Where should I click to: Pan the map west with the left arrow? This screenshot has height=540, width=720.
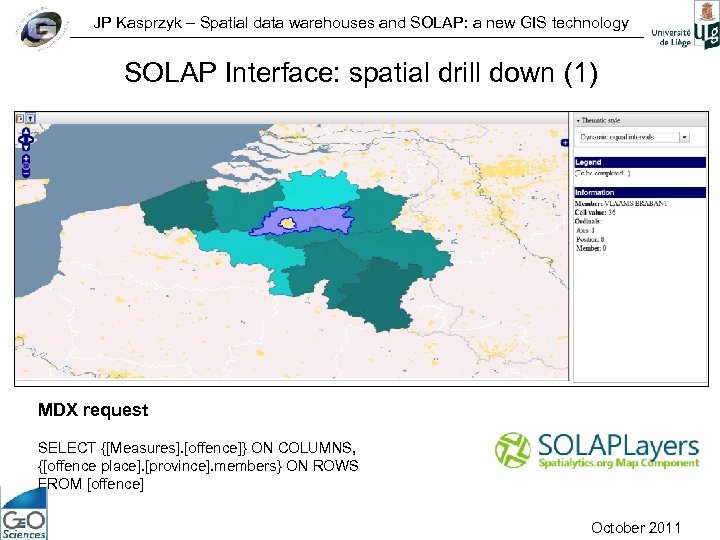21,140
